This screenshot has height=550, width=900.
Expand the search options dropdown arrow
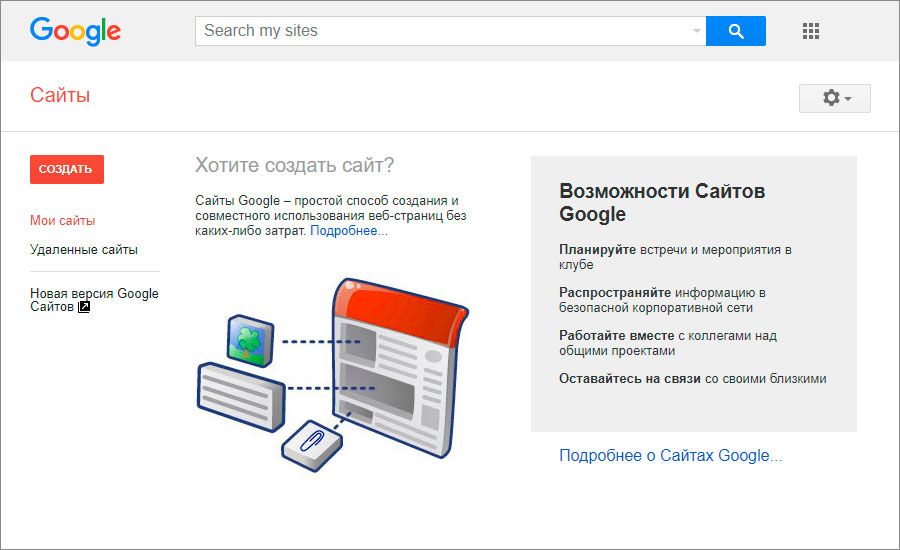click(696, 31)
